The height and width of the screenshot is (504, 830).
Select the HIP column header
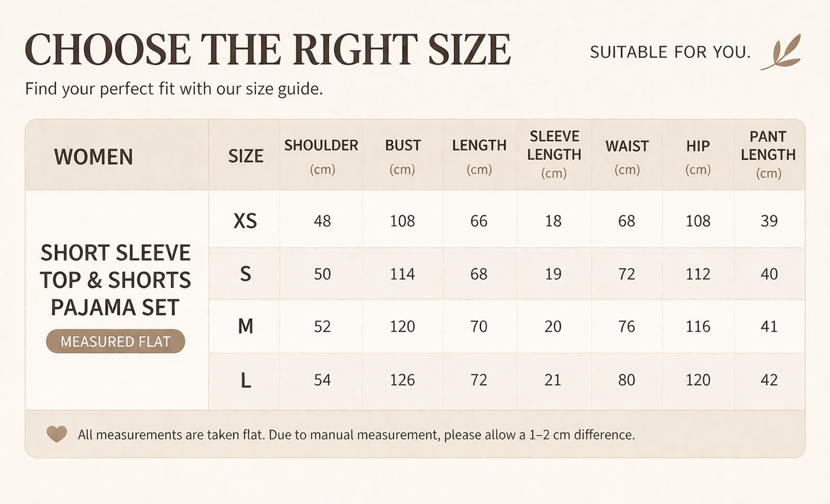click(698, 155)
